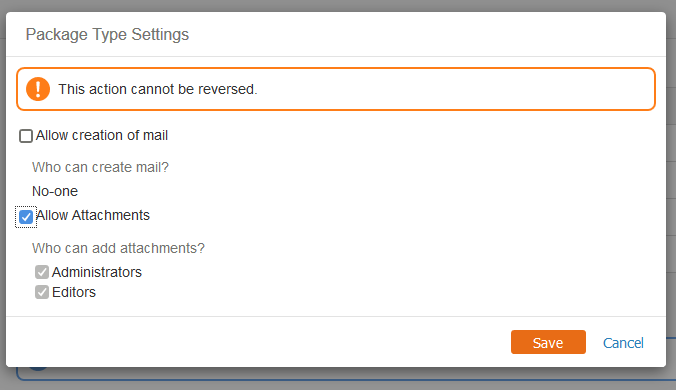The height and width of the screenshot is (390, 676).
Task: Enable the Allow creation of mail checkbox
Action: tap(26, 136)
